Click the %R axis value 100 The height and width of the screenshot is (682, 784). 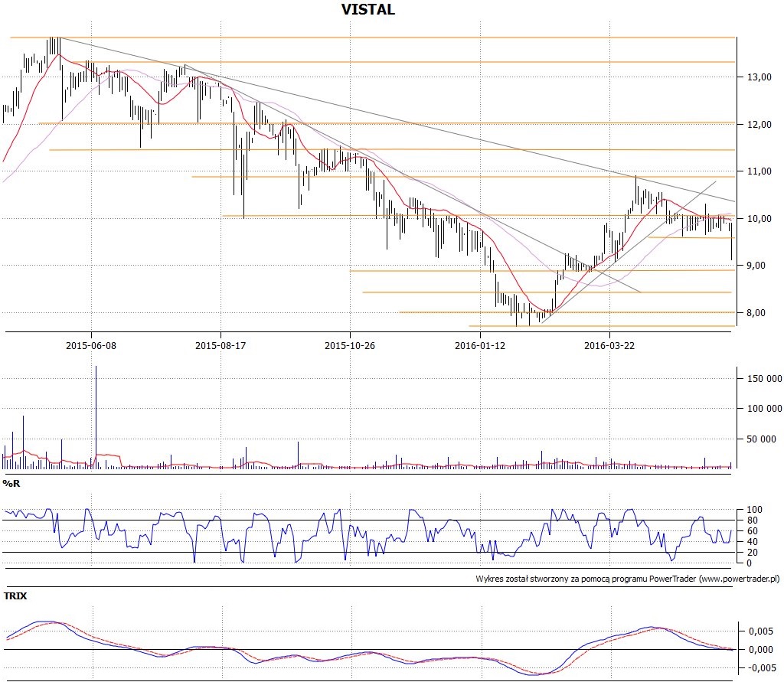pyautogui.click(x=754, y=510)
